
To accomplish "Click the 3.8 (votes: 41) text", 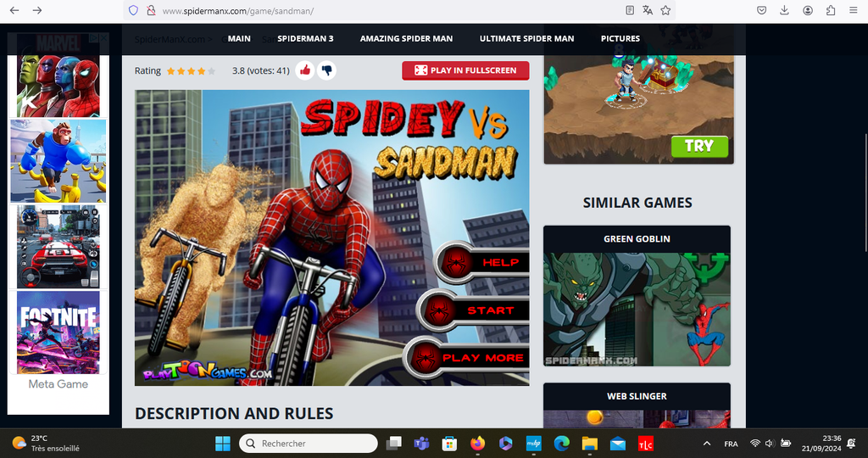I will coord(261,70).
